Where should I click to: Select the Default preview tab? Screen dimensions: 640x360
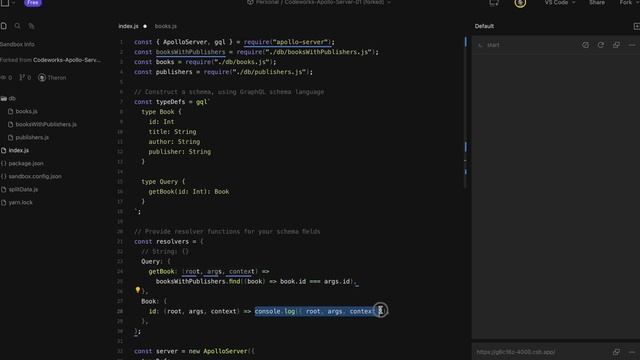pos(484,26)
